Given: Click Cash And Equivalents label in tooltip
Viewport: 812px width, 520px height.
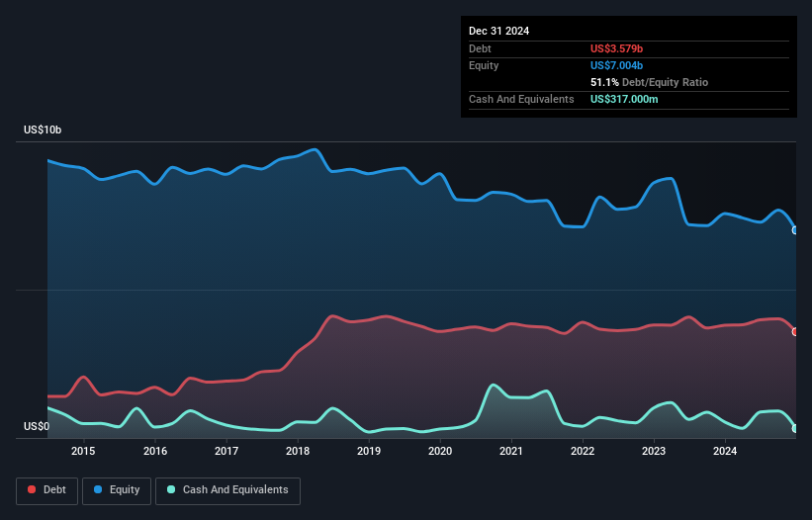Looking at the screenshot, I should (521, 99).
